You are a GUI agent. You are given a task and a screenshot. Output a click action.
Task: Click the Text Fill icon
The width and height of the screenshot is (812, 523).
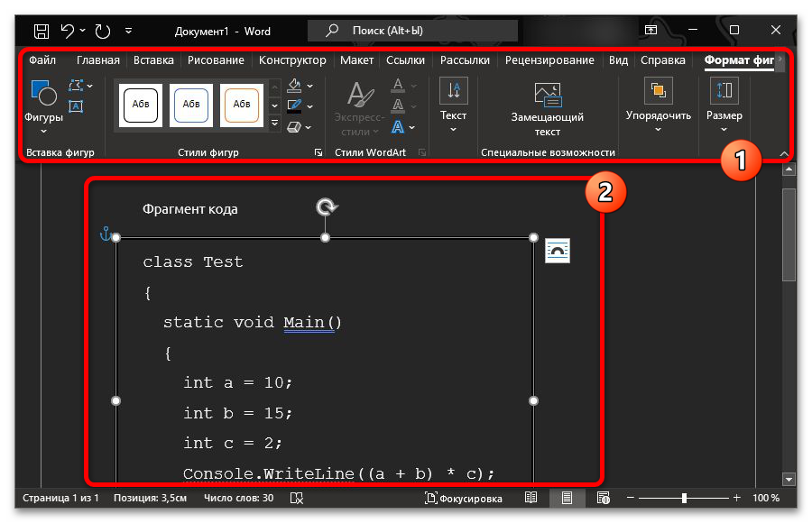point(398,85)
